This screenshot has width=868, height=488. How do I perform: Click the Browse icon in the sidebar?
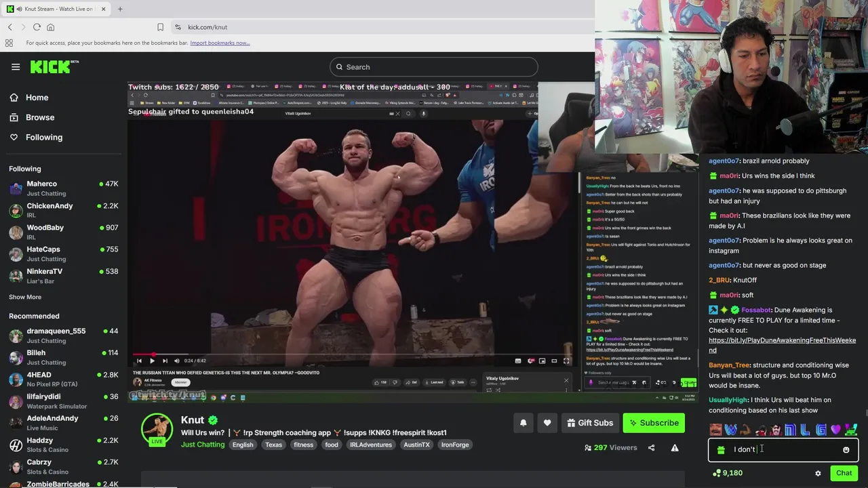(14, 117)
